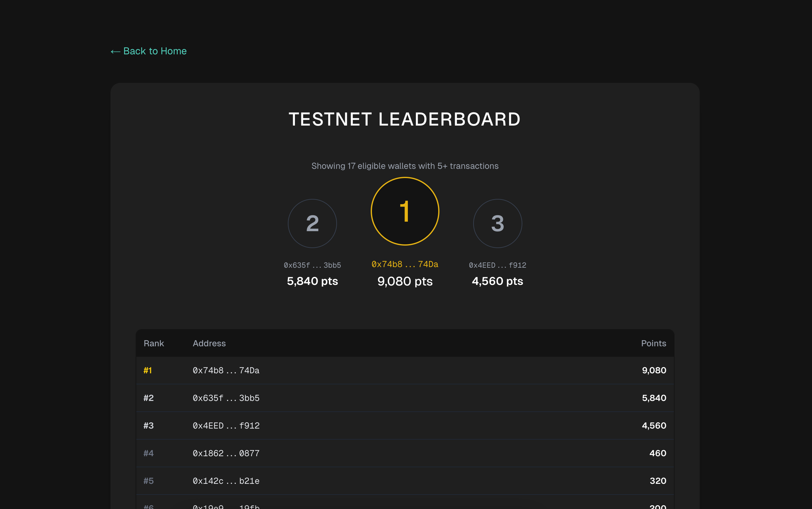The width and height of the screenshot is (812, 509).
Task: Click the 9,080 pts podium score
Action: click(405, 281)
